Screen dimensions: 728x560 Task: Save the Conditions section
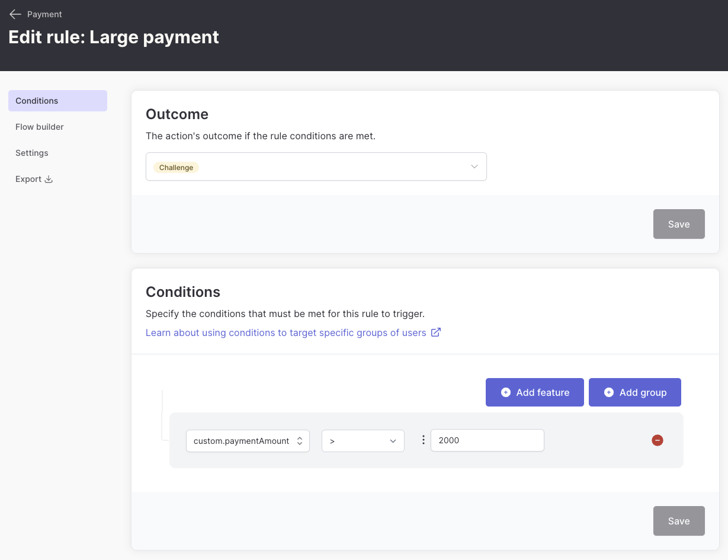pos(679,521)
